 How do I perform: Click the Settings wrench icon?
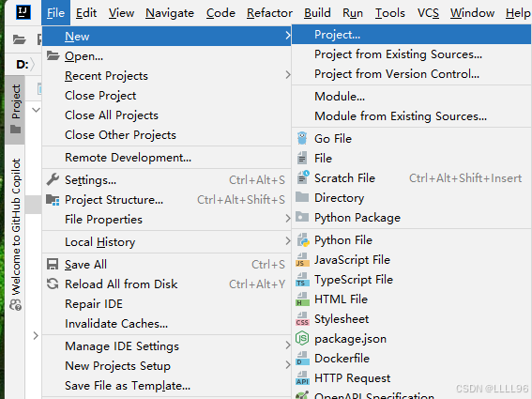pyautogui.click(x=53, y=179)
